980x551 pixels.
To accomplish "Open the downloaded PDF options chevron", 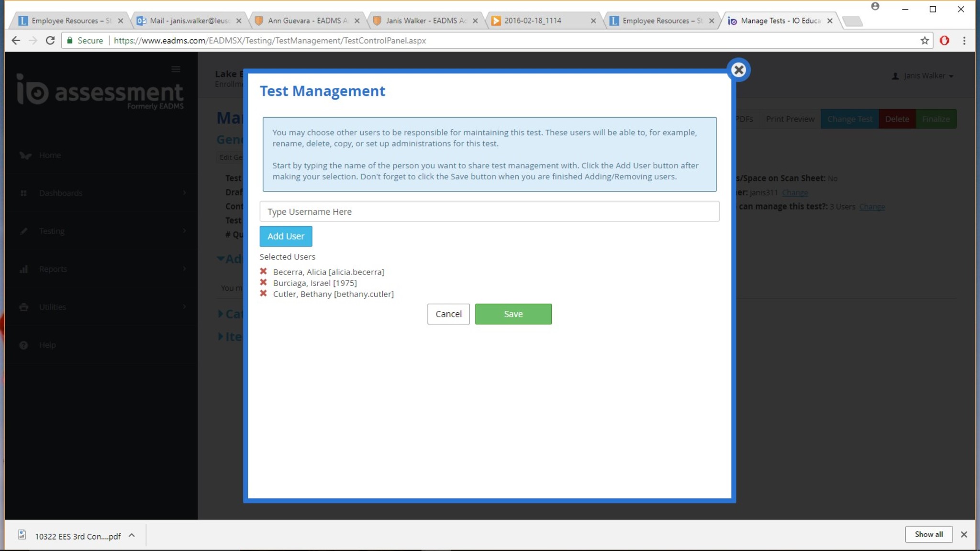I will click(132, 536).
